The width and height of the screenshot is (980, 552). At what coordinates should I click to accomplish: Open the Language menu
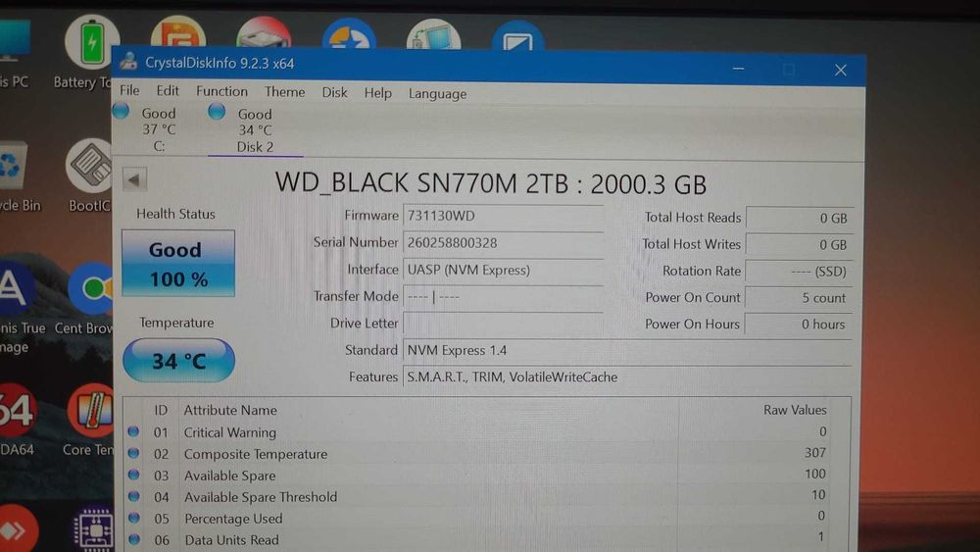437,94
